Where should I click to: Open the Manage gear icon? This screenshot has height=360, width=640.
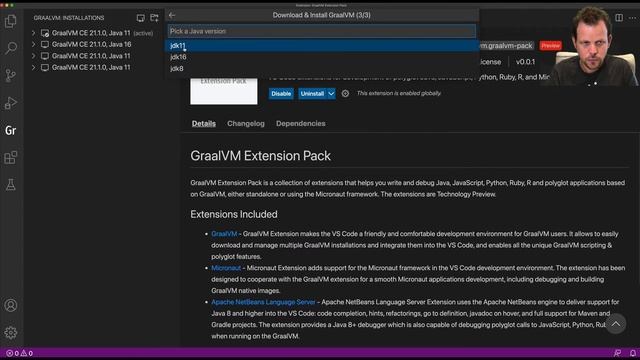pyautogui.click(x=11, y=333)
